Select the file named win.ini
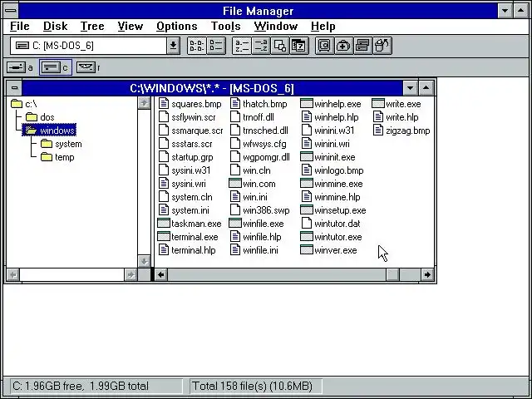The image size is (532, 399). point(255,197)
